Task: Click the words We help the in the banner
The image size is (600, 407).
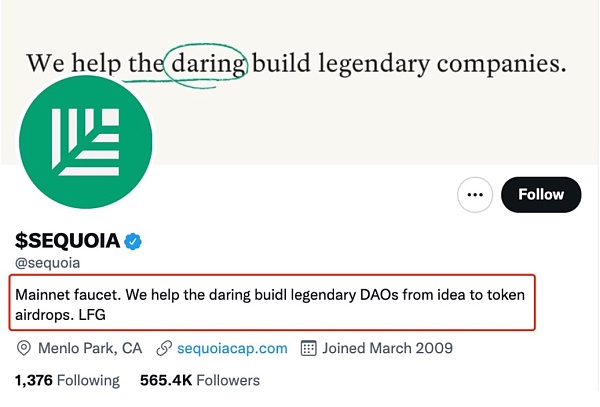Action: [94, 64]
